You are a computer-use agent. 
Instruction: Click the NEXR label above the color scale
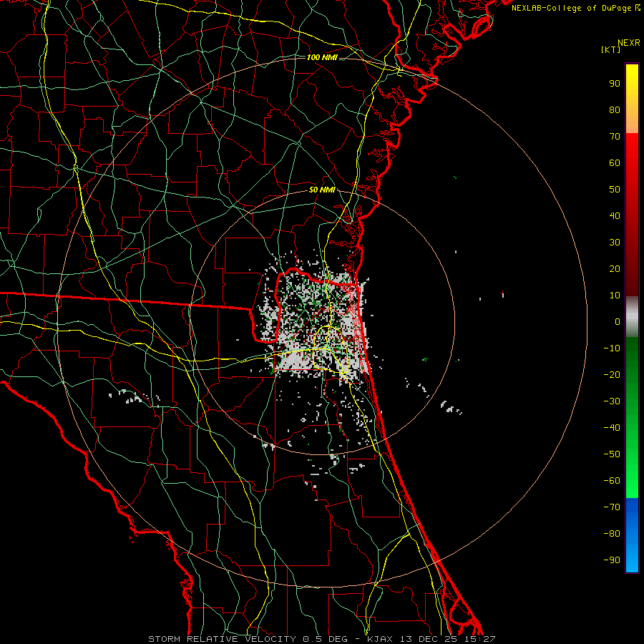629,43
